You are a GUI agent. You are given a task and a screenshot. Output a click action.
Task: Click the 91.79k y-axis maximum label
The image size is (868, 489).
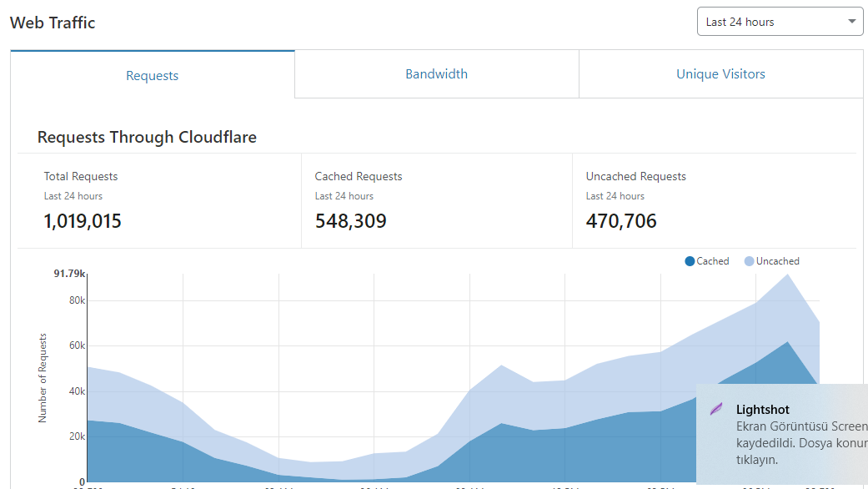pos(69,273)
